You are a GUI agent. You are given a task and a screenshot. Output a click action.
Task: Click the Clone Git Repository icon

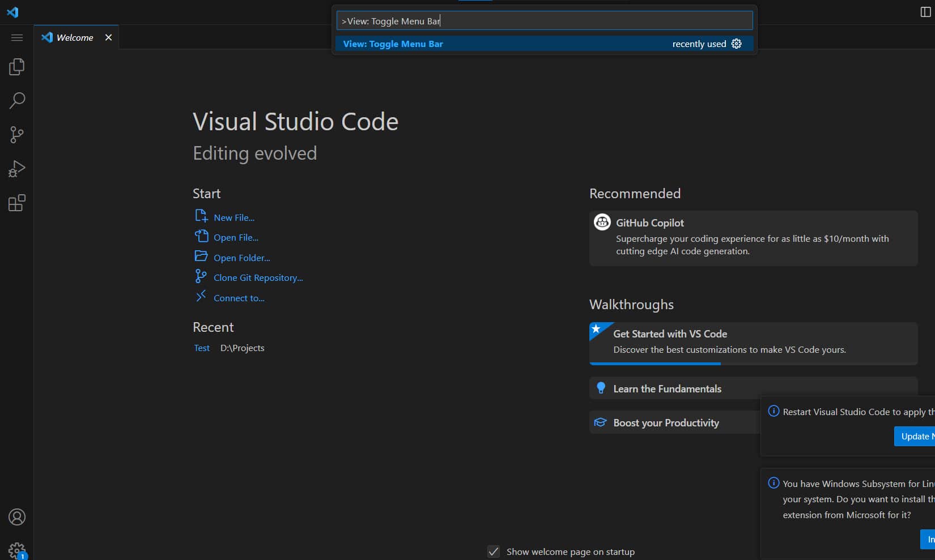pos(201,276)
